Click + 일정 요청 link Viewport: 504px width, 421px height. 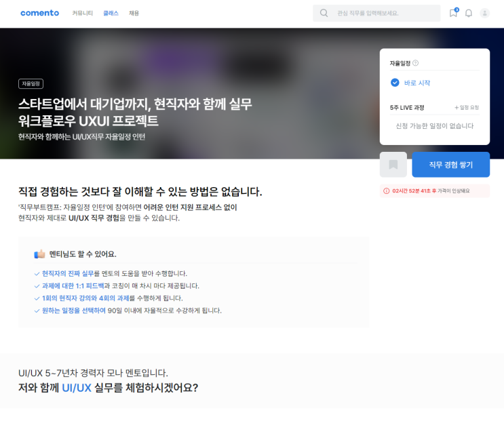[466, 108]
